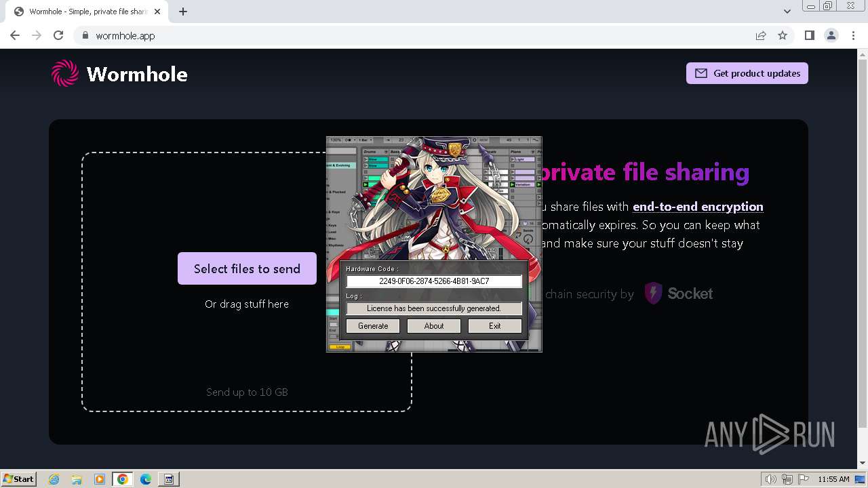Click 'License has been successfully generated.' log text

(x=434, y=308)
